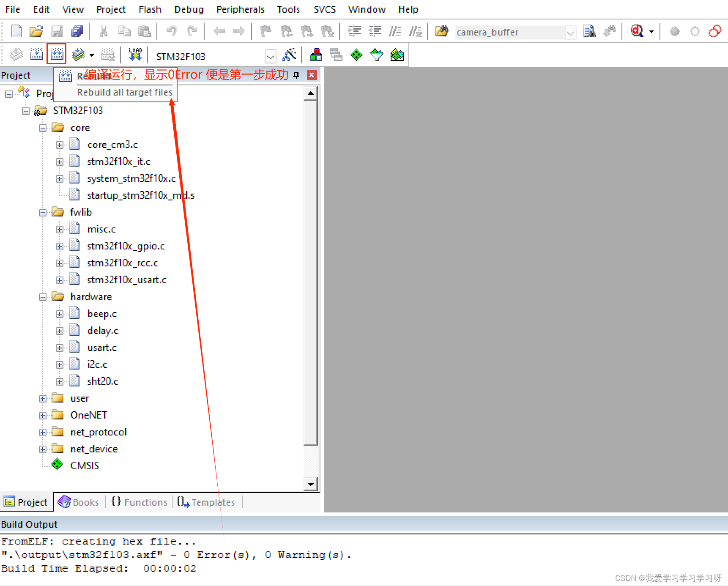Navigate forwards with right arrow icon
728x586 pixels.
(x=239, y=31)
